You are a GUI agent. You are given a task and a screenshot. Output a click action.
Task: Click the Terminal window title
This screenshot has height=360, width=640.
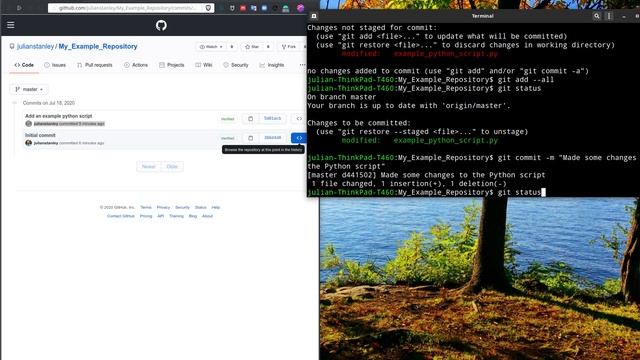[482, 16]
